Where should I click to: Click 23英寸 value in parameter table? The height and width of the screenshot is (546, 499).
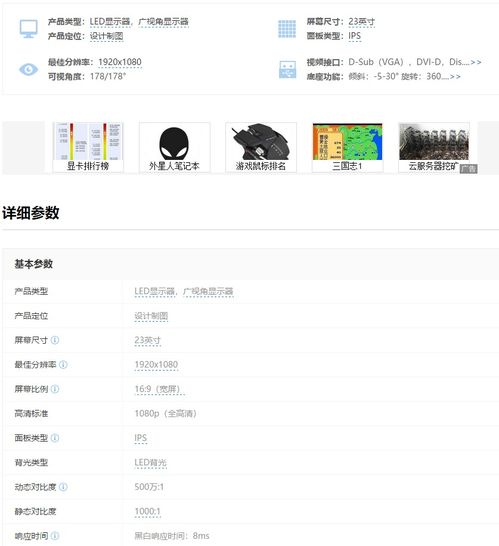point(148,341)
